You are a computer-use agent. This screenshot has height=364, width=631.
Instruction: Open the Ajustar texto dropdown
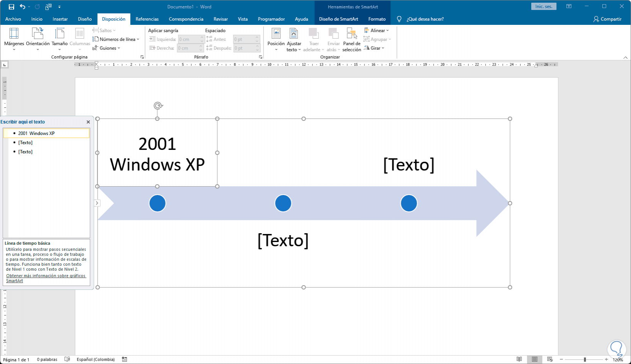294,40
